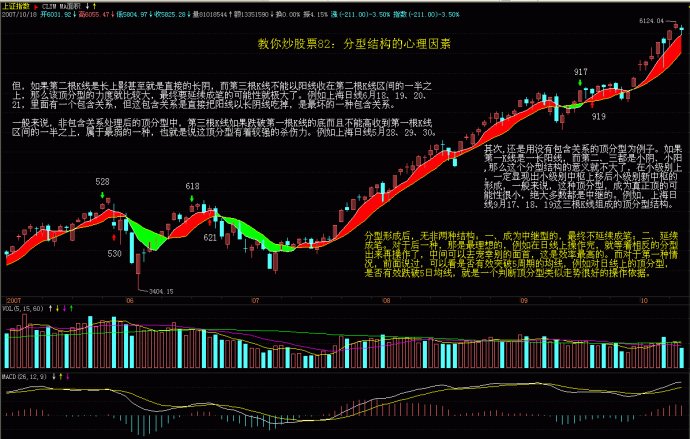Click the 530 date annotation
The height and width of the screenshot is (439, 690).
pyautogui.click(x=114, y=253)
